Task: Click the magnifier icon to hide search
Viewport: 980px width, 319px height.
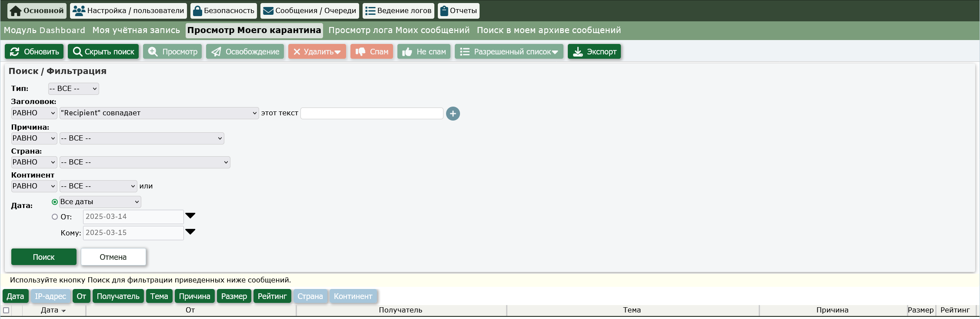Action: [x=77, y=52]
